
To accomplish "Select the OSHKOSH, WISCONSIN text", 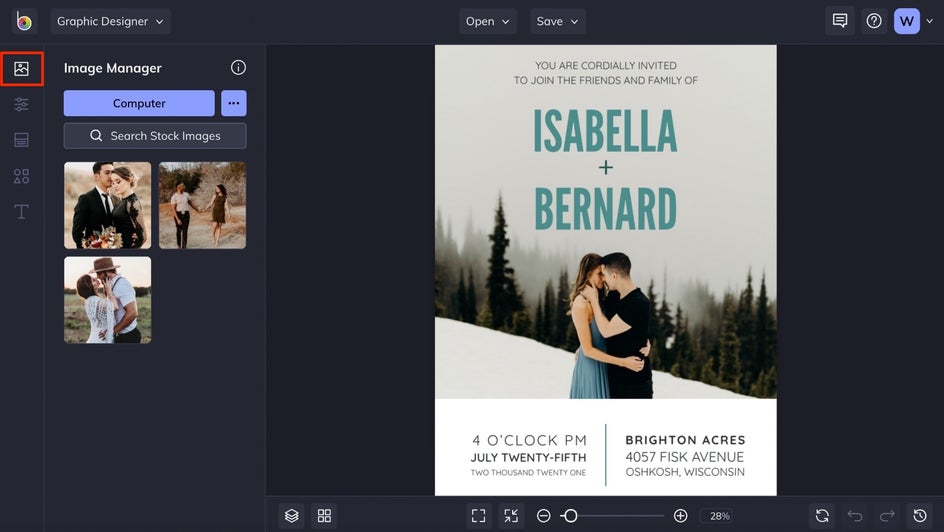I will click(x=685, y=472).
